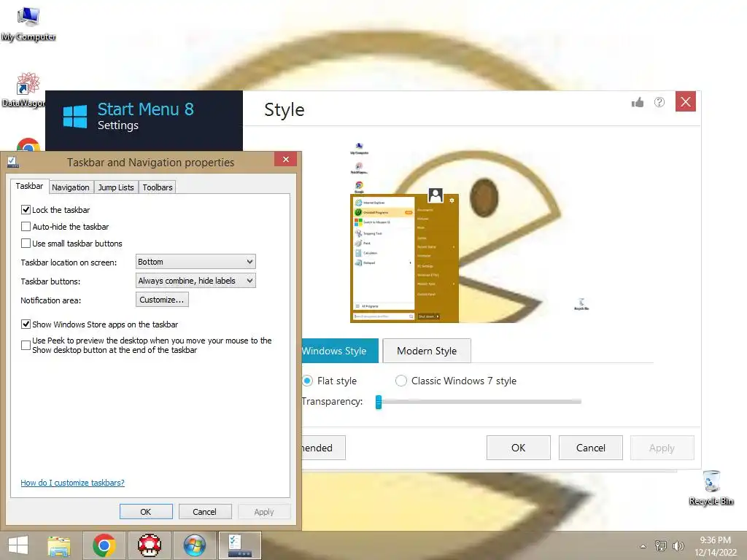Click the Windows logo in Start Menu 8 header

pos(75,117)
